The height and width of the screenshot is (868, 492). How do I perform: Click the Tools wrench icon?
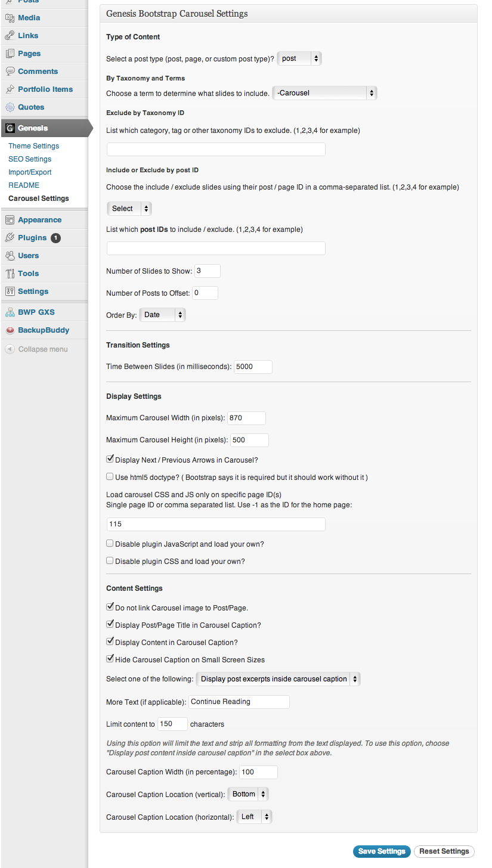tap(10, 274)
